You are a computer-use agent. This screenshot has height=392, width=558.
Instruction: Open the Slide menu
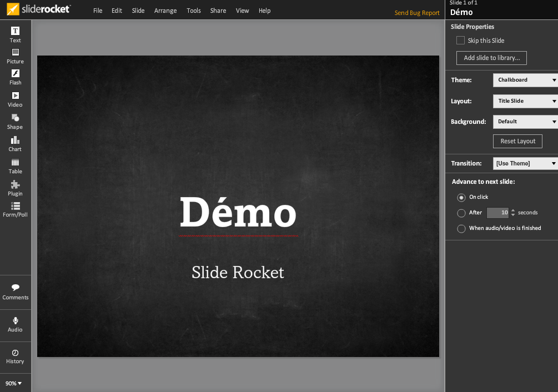click(138, 11)
